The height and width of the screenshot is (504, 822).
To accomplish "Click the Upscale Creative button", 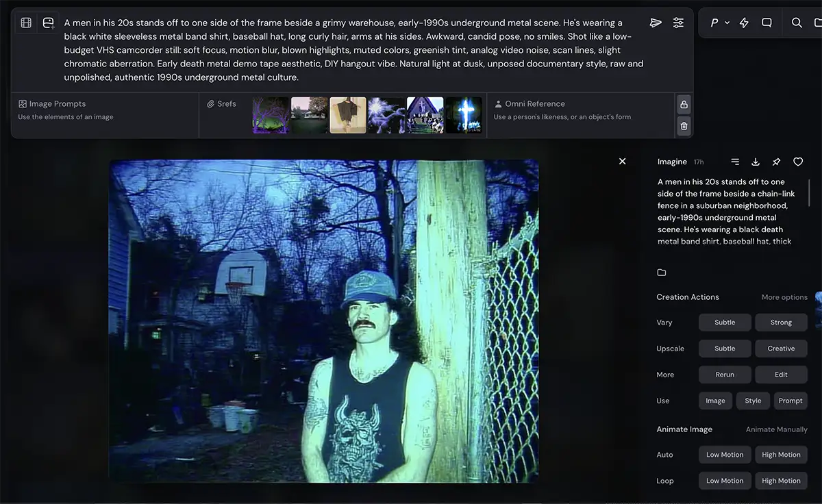I will coord(781,349).
